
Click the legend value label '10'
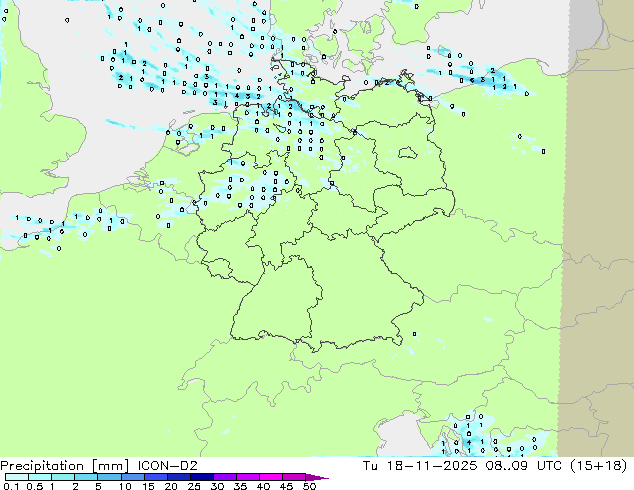coord(125,486)
